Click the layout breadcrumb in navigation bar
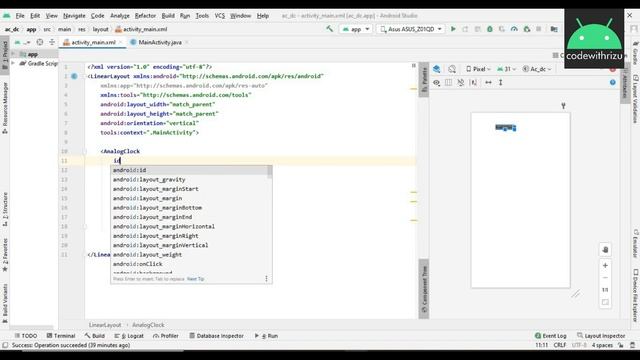The width and height of the screenshot is (640, 360). (x=100, y=29)
